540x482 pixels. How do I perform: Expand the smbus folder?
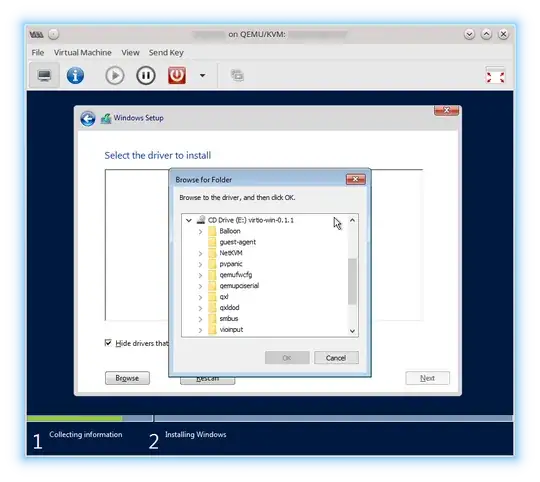(x=200, y=319)
